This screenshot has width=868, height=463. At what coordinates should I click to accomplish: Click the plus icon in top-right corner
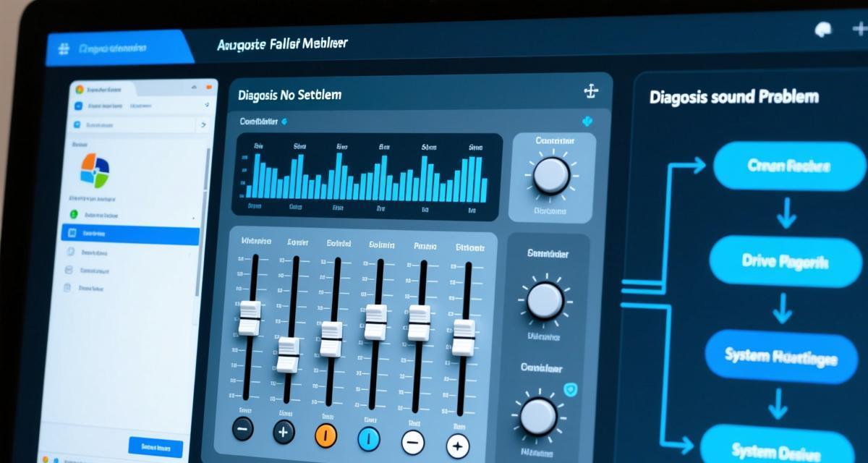click(x=858, y=29)
